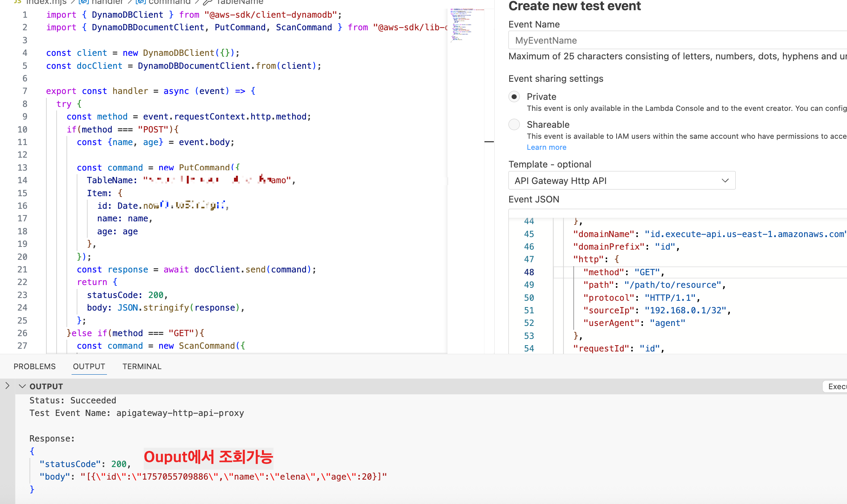847x504 pixels.
Task: Click the "method": "GET" line in Event JSON
Action: [623, 272]
